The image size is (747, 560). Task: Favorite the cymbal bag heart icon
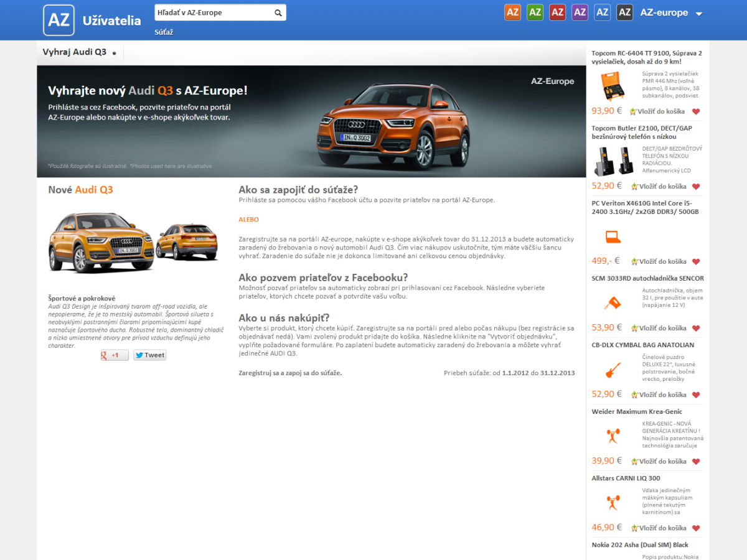pos(696,395)
